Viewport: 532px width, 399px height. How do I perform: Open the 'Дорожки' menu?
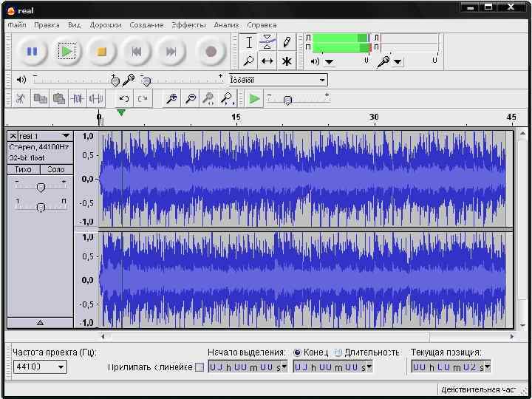106,24
